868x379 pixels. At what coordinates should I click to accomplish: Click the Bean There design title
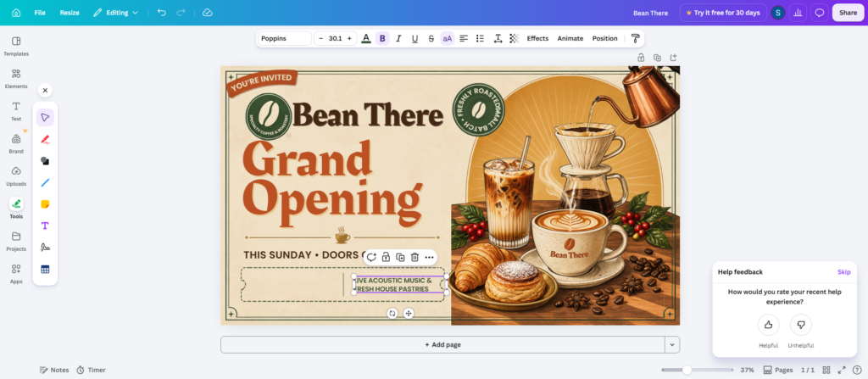click(650, 13)
